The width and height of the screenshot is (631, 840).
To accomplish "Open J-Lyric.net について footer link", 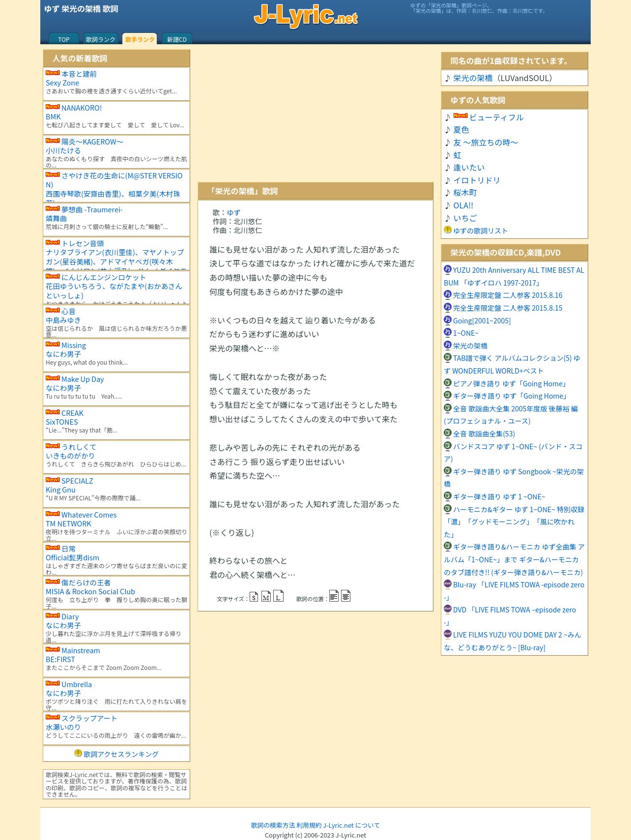I will (x=351, y=826).
